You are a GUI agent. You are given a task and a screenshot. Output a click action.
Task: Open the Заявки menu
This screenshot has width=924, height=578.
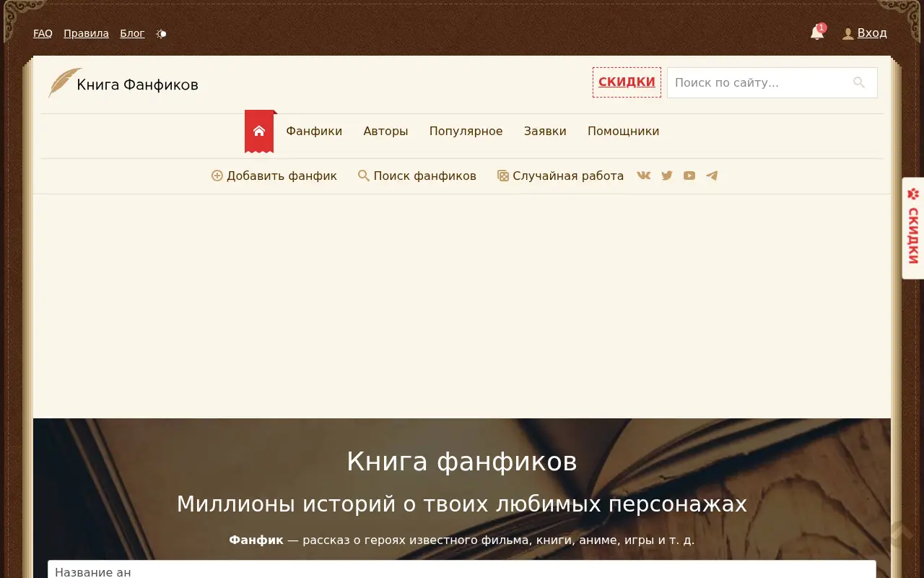[x=545, y=131]
